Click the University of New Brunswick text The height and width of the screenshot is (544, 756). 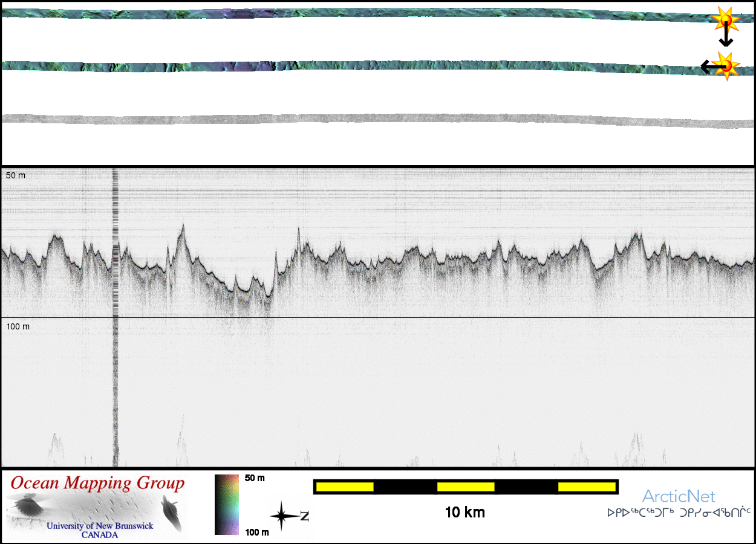pyautogui.click(x=100, y=526)
